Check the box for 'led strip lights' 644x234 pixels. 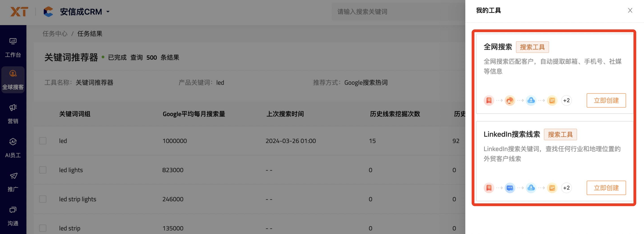tap(43, 199)
